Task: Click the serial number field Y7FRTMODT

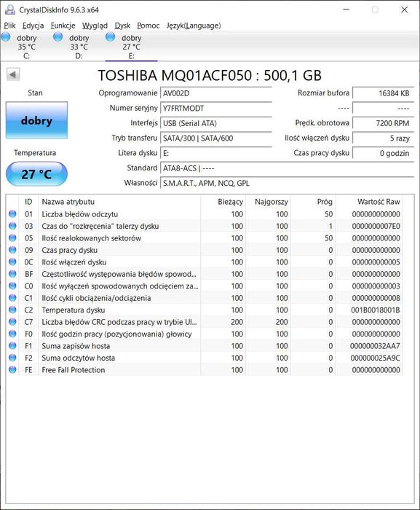Action: coord(216,109)
